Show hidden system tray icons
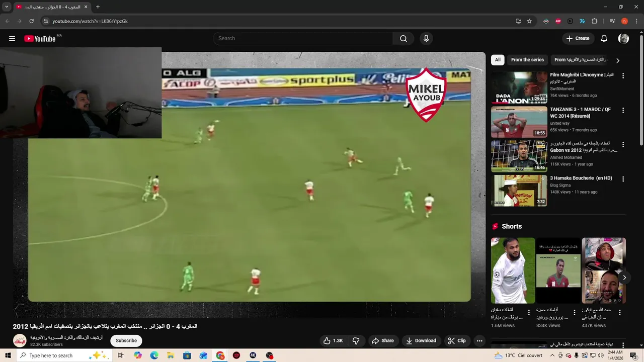644x362 pixels. (x=552, y=355)
